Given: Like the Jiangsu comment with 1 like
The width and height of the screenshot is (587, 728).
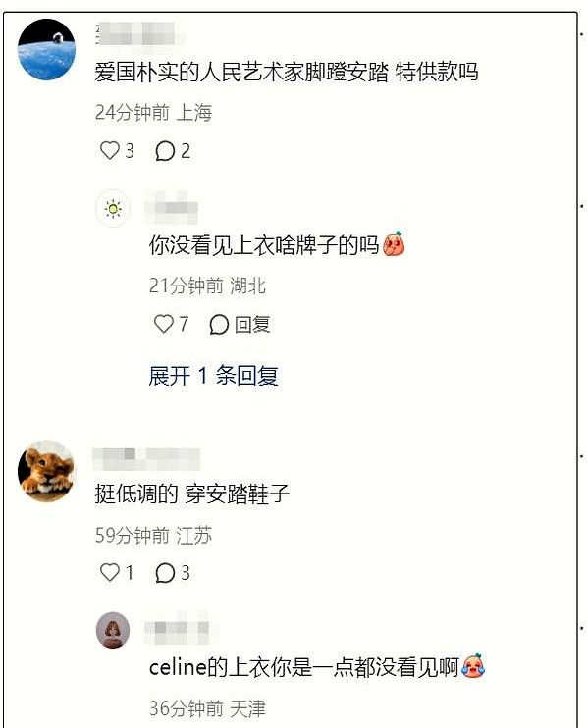Looking at the screenshot, I should tap(110, 572).
